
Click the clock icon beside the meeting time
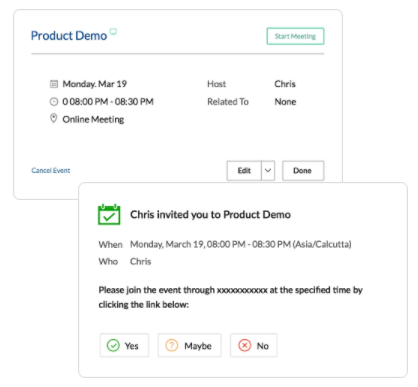pos(54,102)
